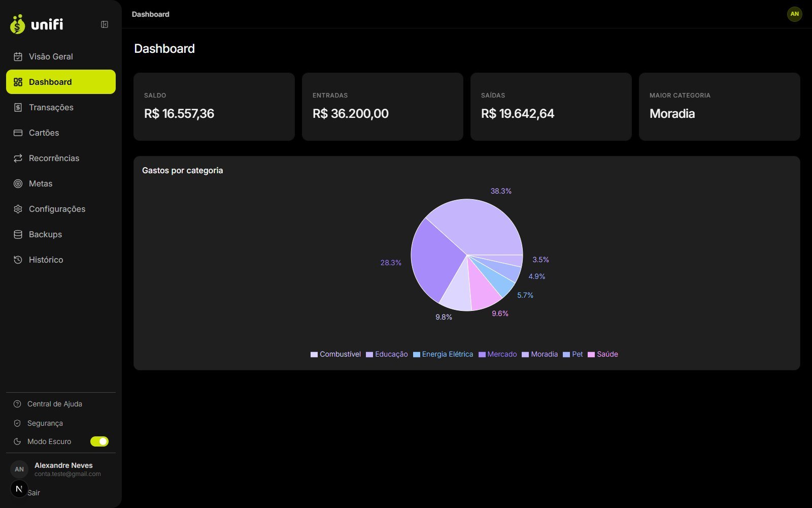Click the Alexandre Neves profile name

tap(63, 465)
